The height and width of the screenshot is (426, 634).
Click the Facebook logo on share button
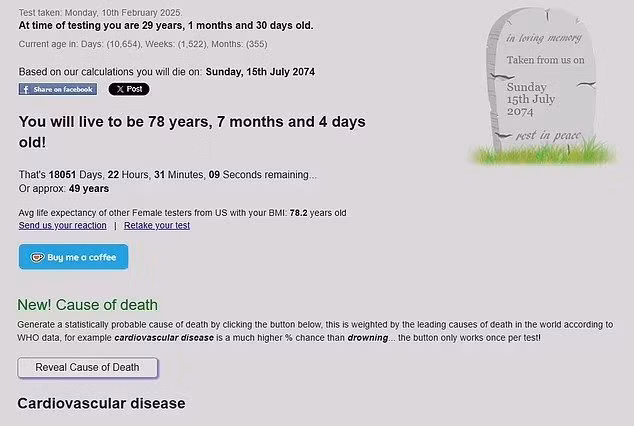point(26,89)
